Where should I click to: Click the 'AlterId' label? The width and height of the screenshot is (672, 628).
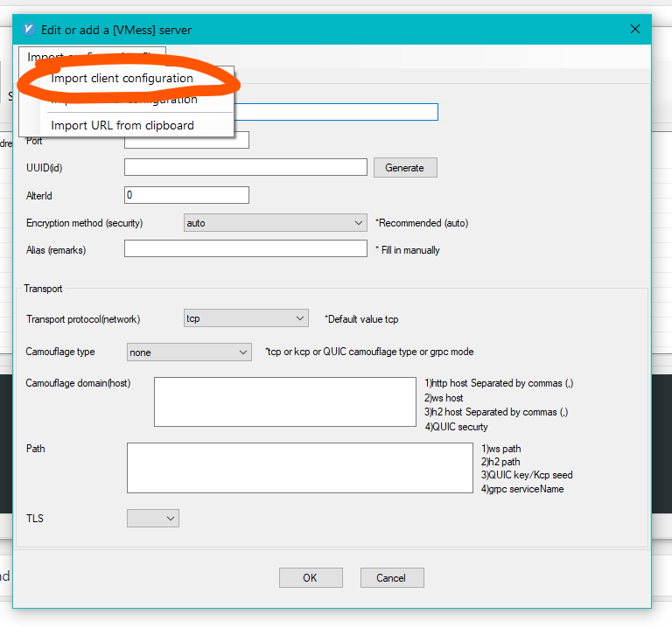click(39, 196)
